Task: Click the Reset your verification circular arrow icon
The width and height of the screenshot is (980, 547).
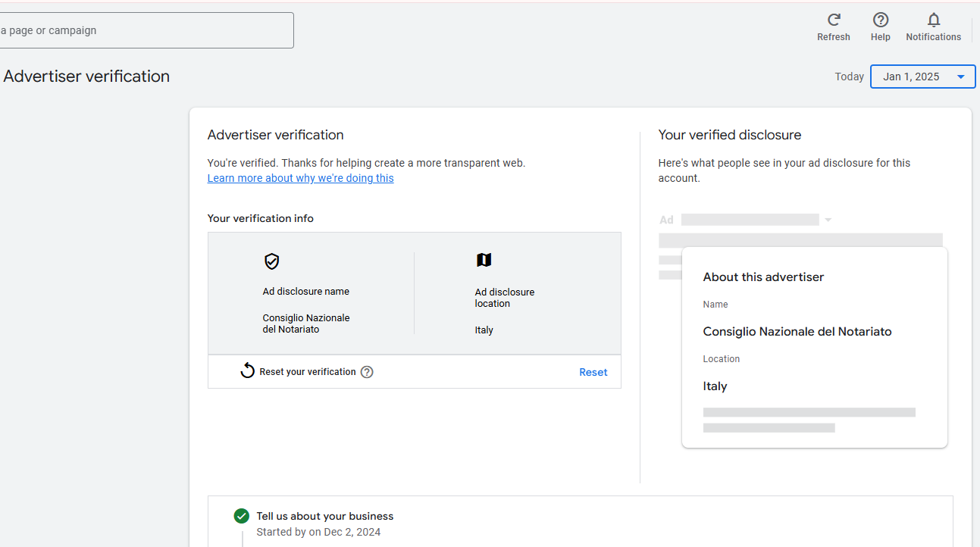Action: click(x=247, y=370)
